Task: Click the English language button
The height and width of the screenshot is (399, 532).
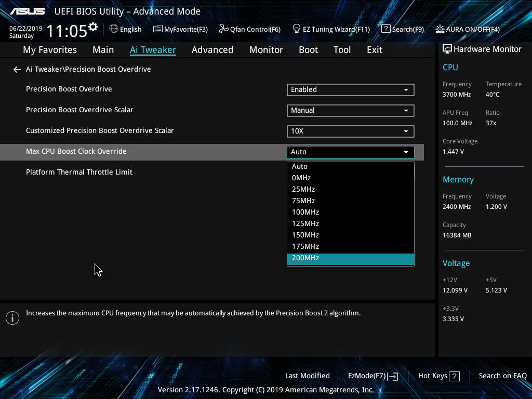Action: (126, 29)
